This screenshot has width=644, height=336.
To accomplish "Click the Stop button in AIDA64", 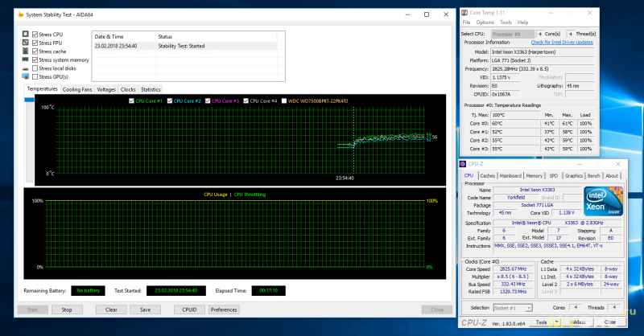I will (67, 309).
